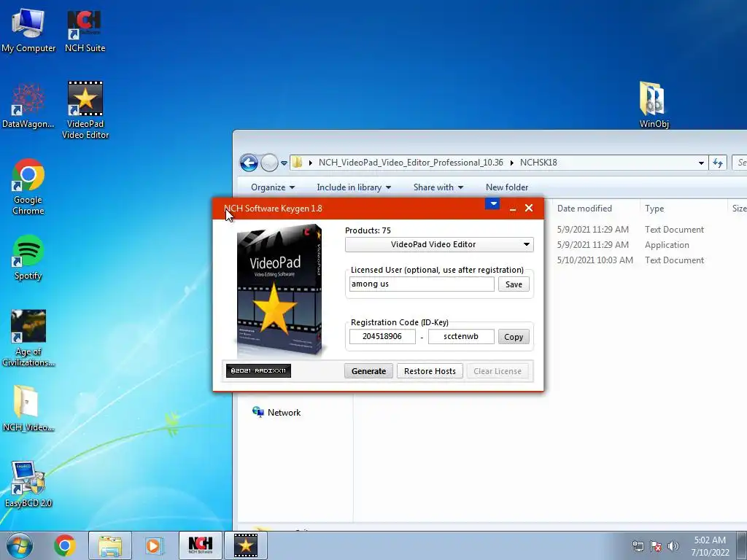Screen dimensions: 747x560
Task: Launch Spotify from the desktop
Action: pos(28,257)
